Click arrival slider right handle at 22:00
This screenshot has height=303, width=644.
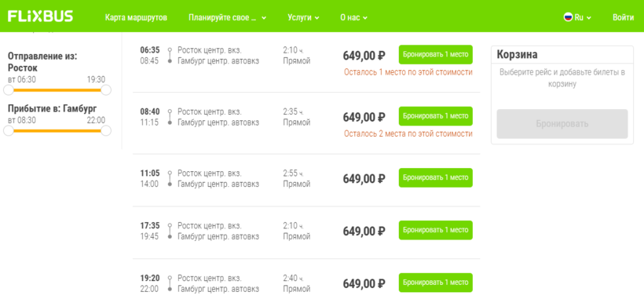click(106, 130)
